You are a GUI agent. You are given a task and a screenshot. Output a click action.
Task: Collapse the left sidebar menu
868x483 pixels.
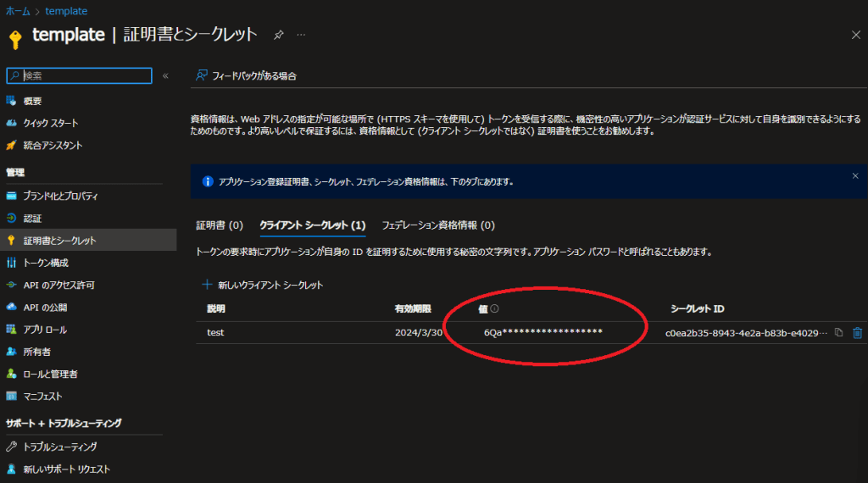point(165,75)
